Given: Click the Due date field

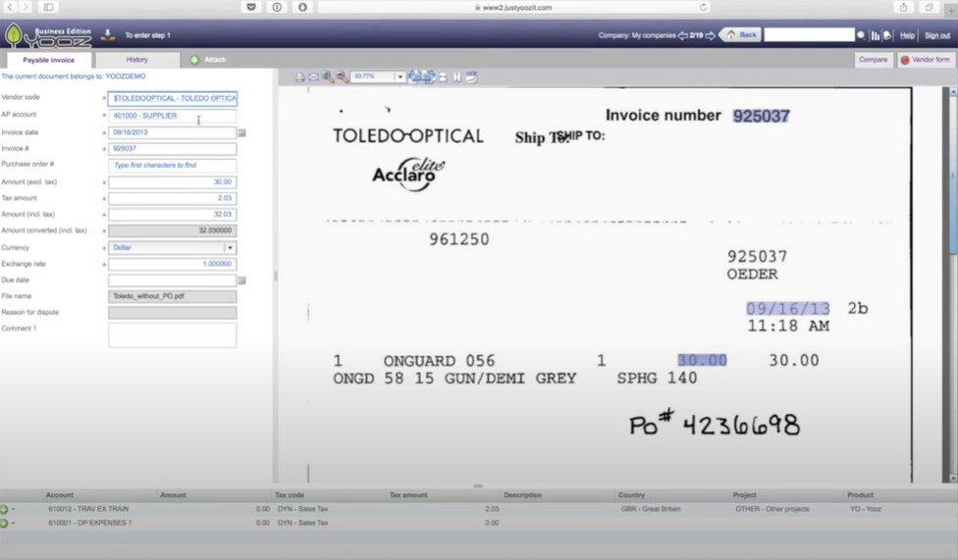Looking at the screenshot, I should coord(173,280).
